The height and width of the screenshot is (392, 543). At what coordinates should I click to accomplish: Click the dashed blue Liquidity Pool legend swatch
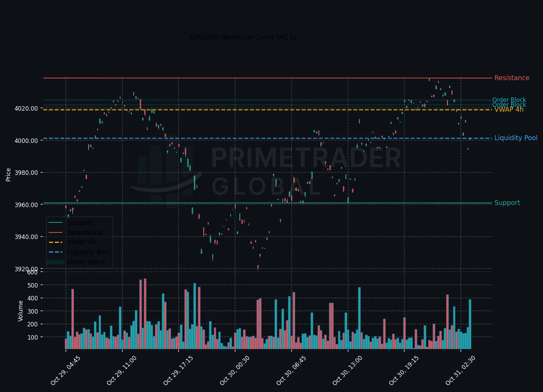click(x=56, y=252)
